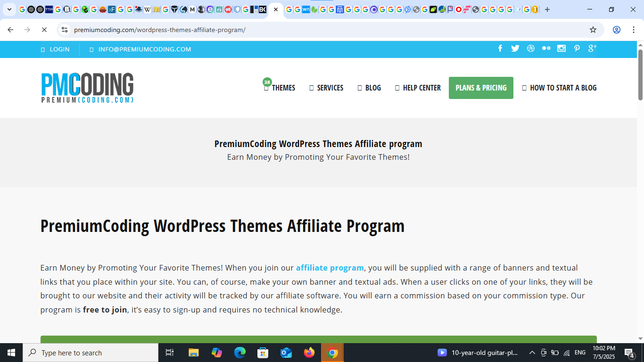The height and width of the screenshot is (362, 644).
Task: Open Firefox from the taskbar
Action: coord(309,353)
